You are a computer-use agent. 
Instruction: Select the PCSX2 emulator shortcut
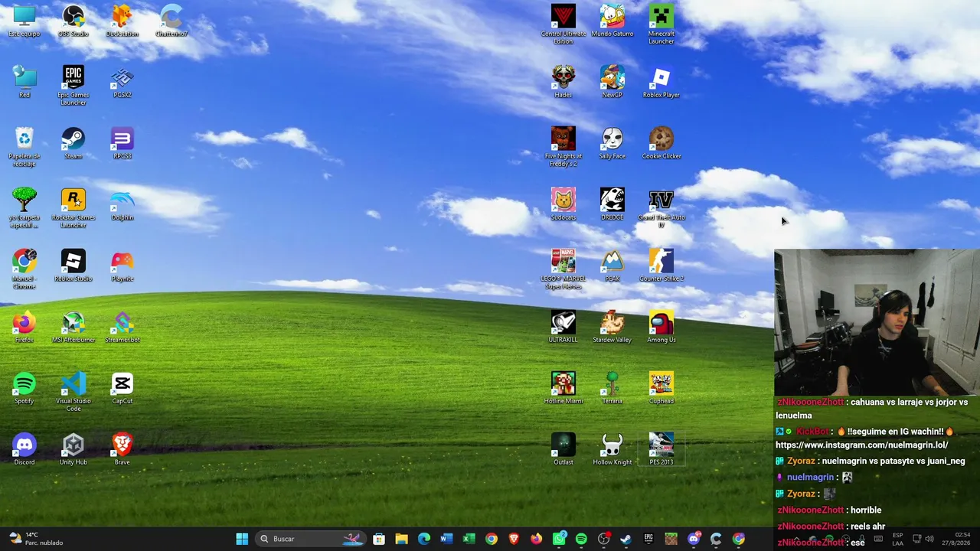tap(122, 82)
